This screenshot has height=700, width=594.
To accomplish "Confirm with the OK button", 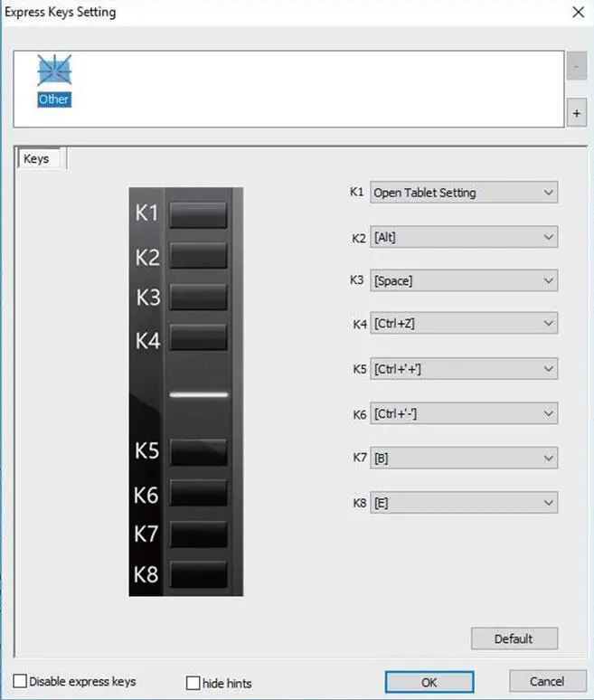I will 429,682.
